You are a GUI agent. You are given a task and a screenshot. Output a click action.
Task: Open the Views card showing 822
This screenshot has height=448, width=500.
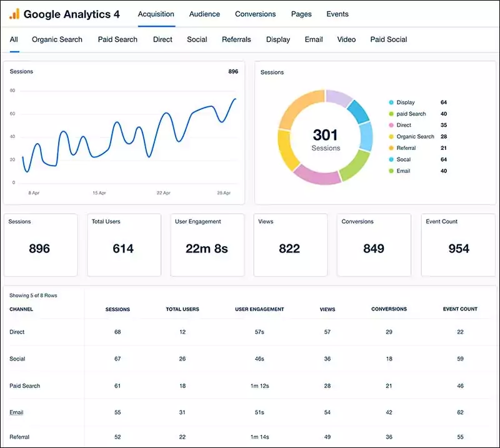point(291,244)
